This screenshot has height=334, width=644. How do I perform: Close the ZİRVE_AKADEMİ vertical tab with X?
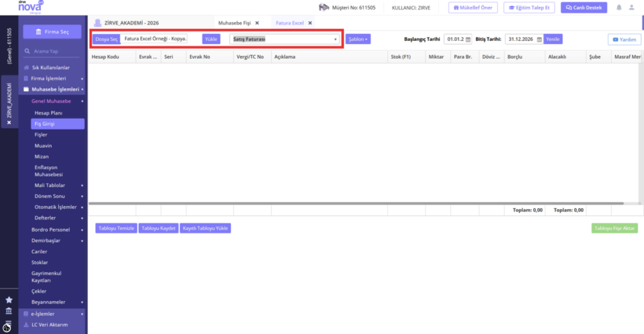coord(9,123)
